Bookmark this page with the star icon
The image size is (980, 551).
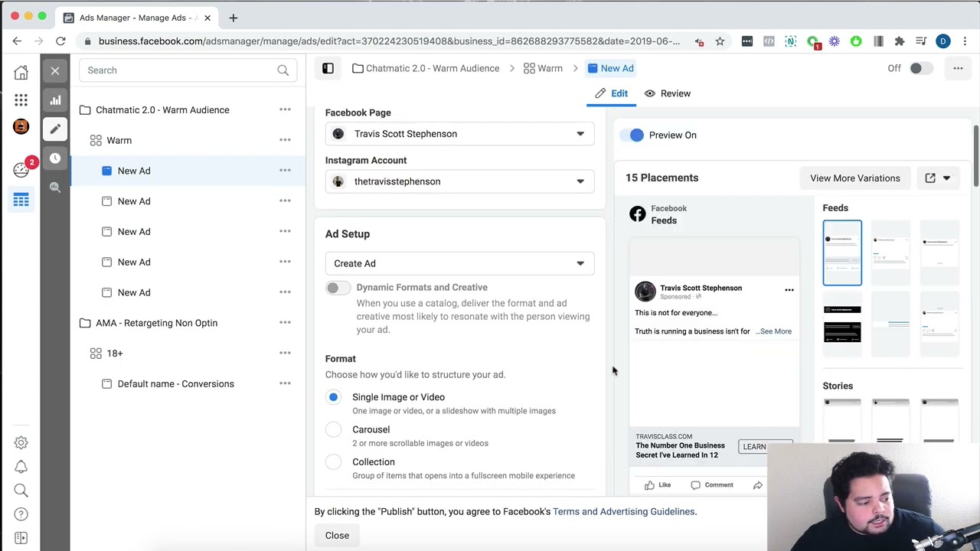tap(720, 41)
